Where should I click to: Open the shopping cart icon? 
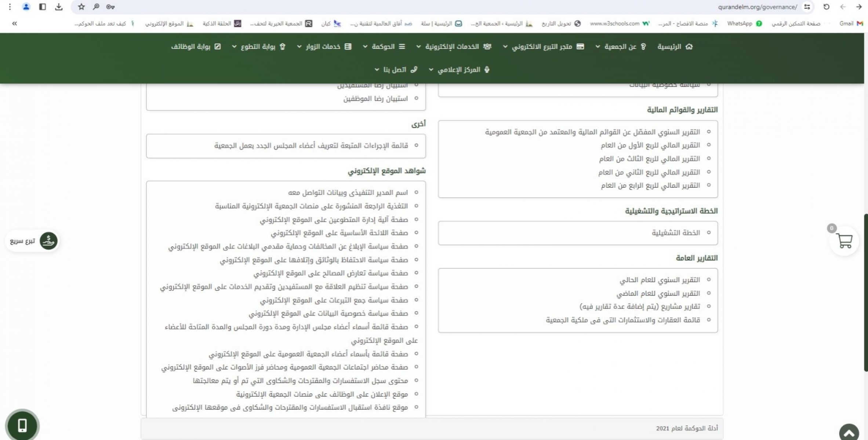coord(844,241)
